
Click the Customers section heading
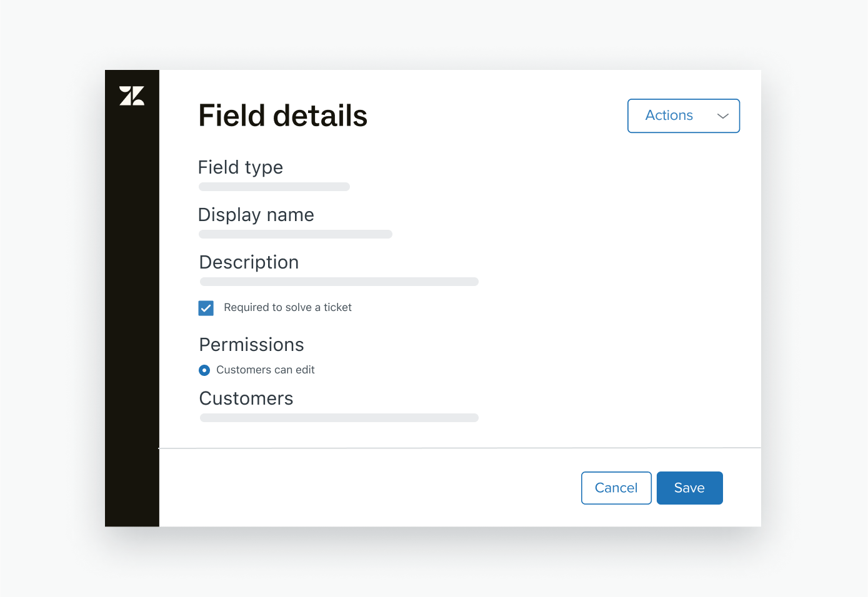(246, 398)
